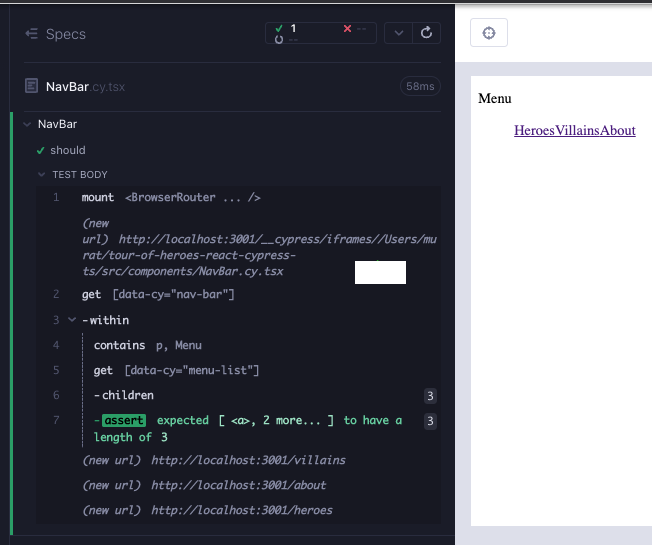Open the Villains link in preview
The width and height of the screenshot is (652, 545).
click(x=577, y=131)
